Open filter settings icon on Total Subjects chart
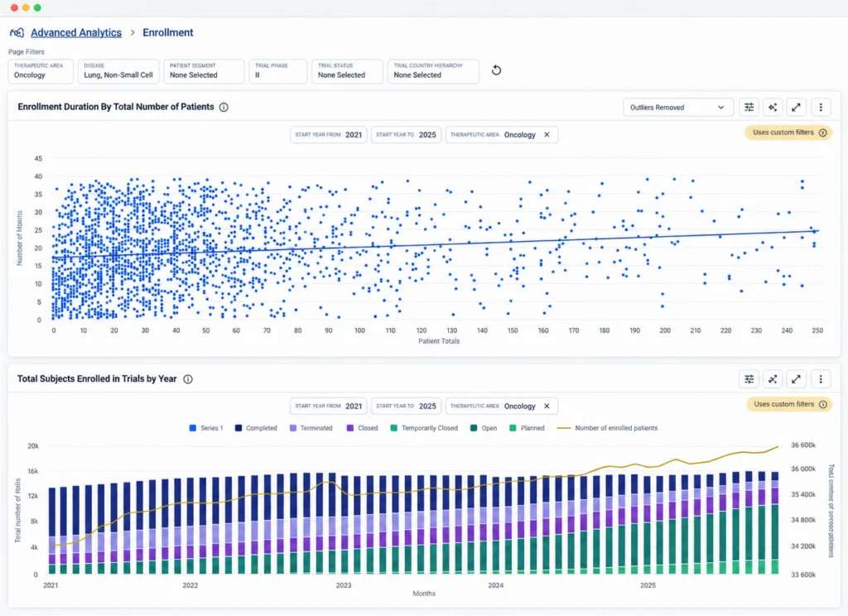The image size is (848, 616). 749,379
